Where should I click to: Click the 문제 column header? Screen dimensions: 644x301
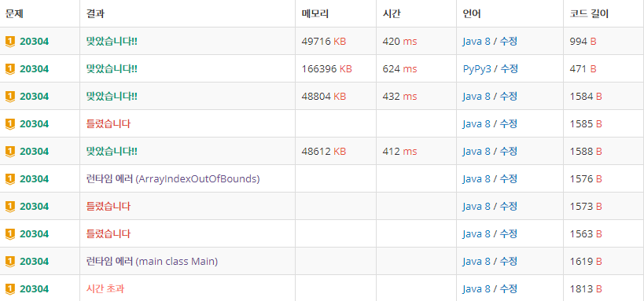point(14,13)
